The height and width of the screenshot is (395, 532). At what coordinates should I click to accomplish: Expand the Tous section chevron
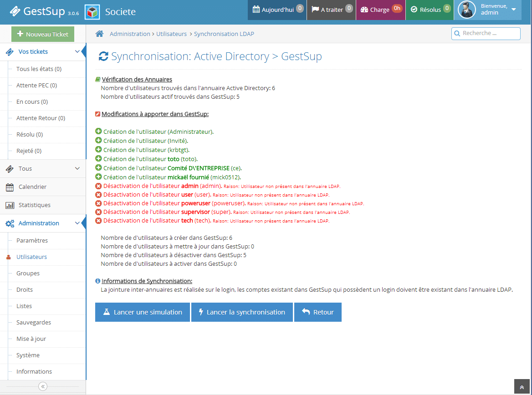point(77,168)
